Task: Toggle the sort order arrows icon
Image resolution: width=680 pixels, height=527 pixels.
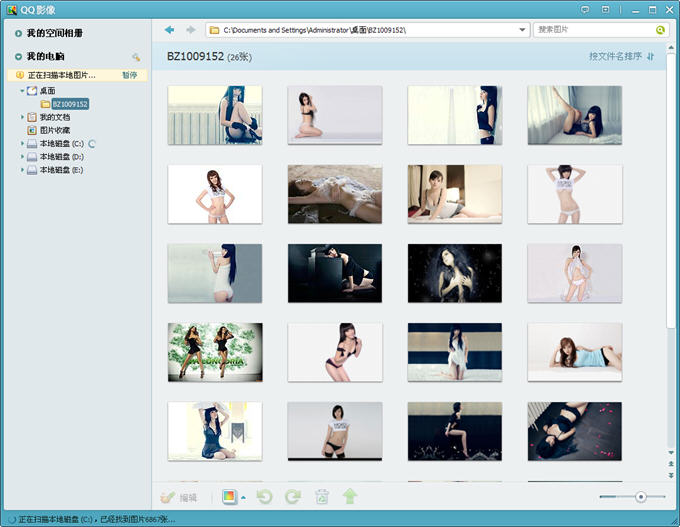Action: click(651, 57)
